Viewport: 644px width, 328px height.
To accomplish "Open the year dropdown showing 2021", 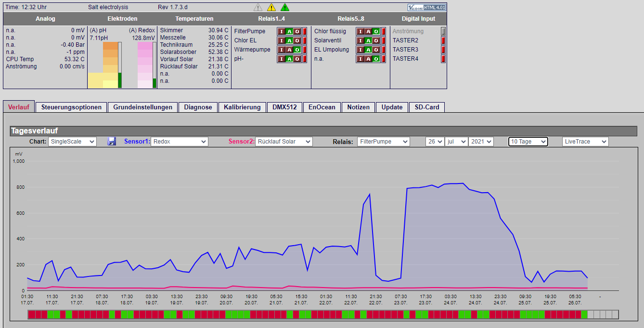I will coord(481,142).
